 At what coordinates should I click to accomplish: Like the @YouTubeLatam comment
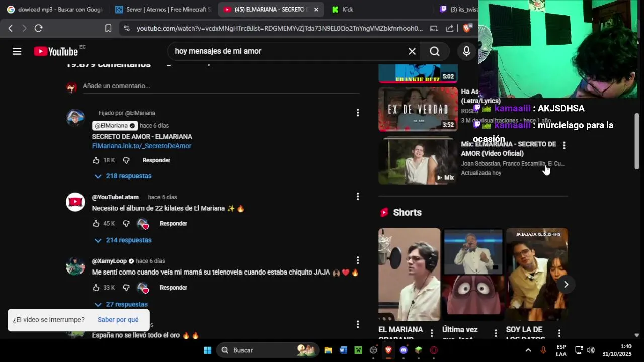96,223
